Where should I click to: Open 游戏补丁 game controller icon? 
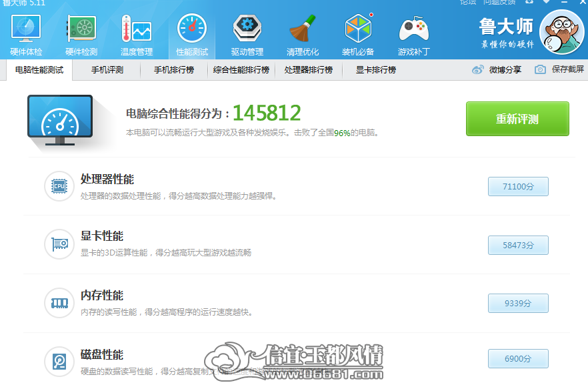click(x=413, y=29)
